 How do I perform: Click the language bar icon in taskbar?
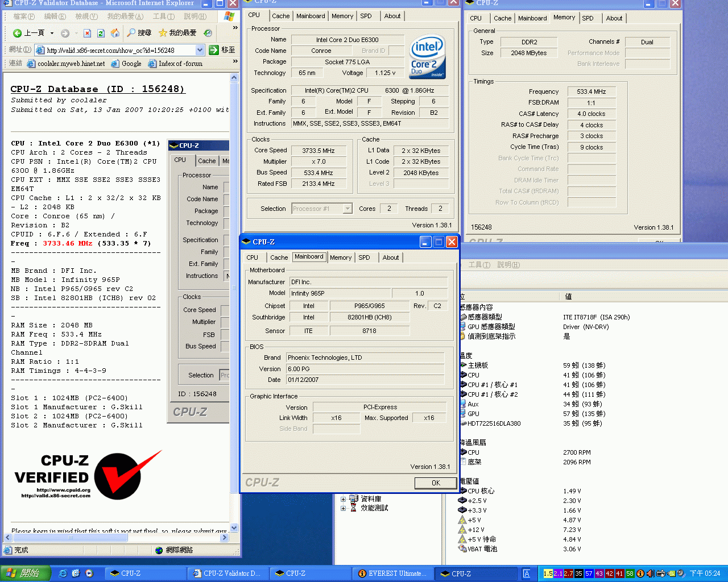[527, 573]
